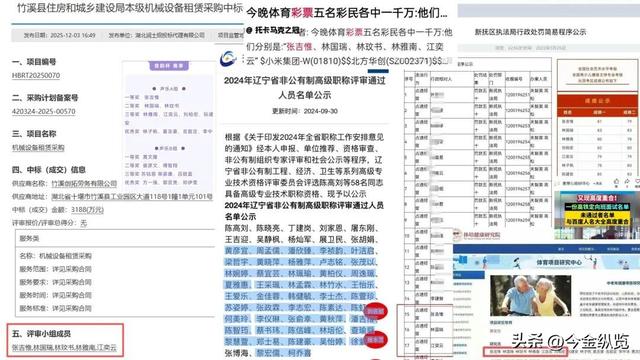Click row 服务要求: 详见采购合同
640x360 pixels.
56,282
